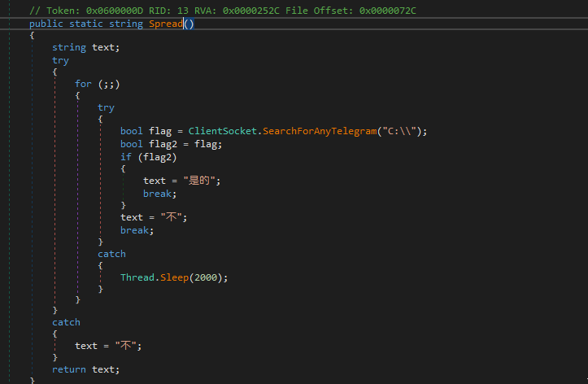Click the 'try' keyword inside the for loop
The width and height of the screenshot is (588, 384).
[x=106, y=107]
